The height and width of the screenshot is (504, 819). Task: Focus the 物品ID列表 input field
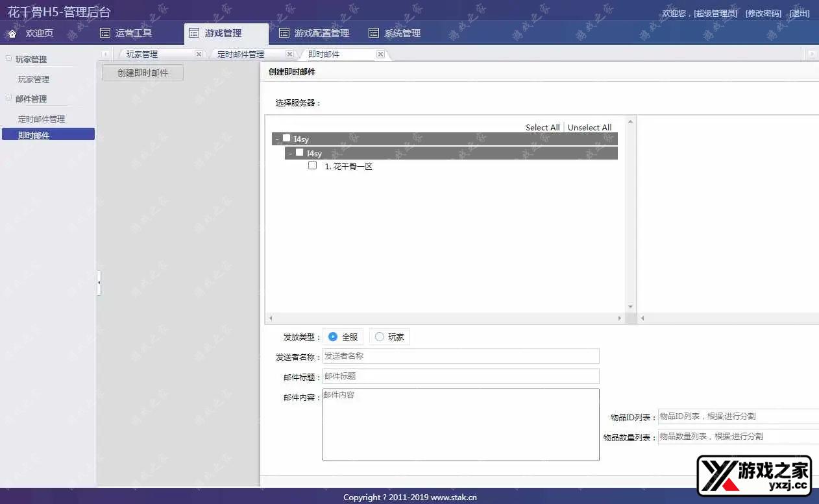[739, 416]
